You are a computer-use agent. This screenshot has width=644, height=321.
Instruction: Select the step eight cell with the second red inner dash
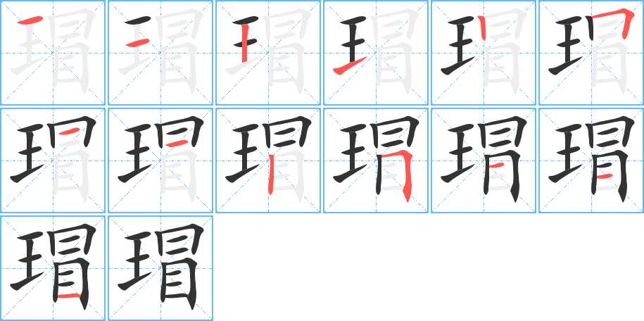click(160, 160)
